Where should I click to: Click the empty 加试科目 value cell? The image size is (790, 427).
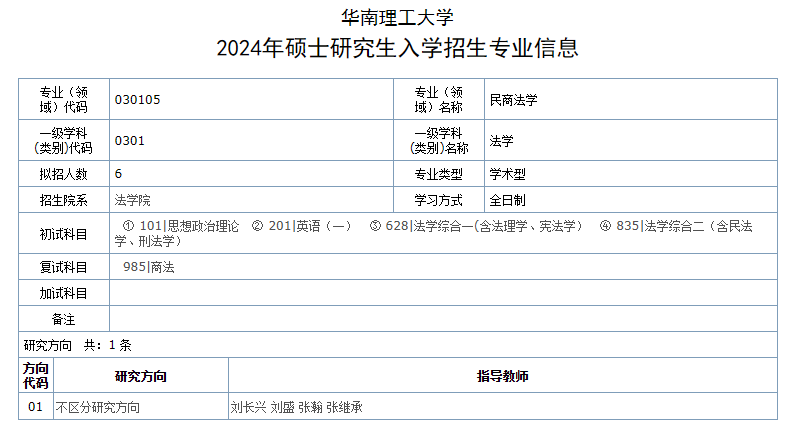point(443,293)
